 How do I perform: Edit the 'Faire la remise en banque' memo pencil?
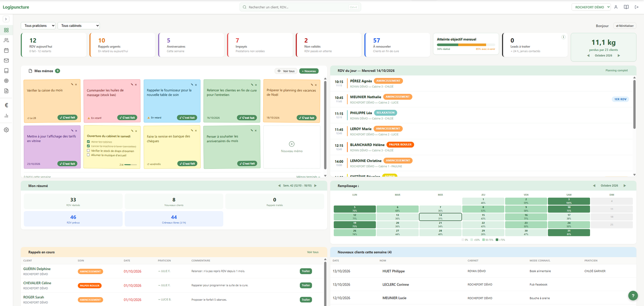click(x=192, y=130)
